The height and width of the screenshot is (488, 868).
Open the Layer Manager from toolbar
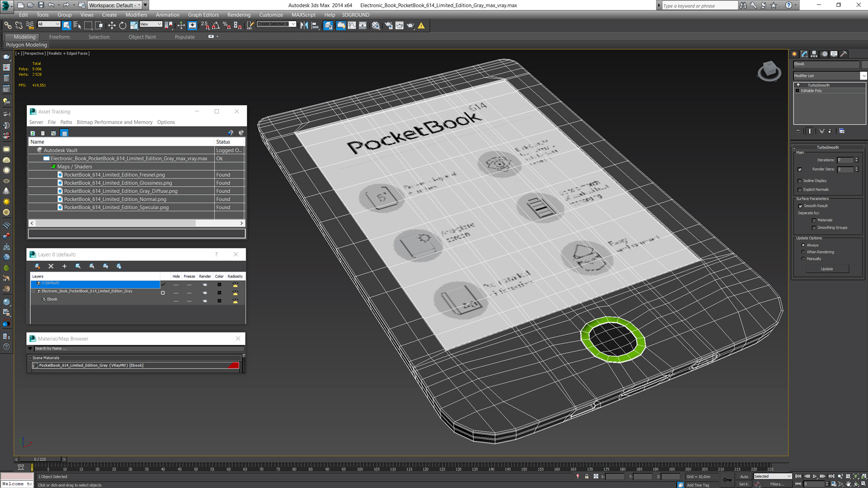coord(328,25)
